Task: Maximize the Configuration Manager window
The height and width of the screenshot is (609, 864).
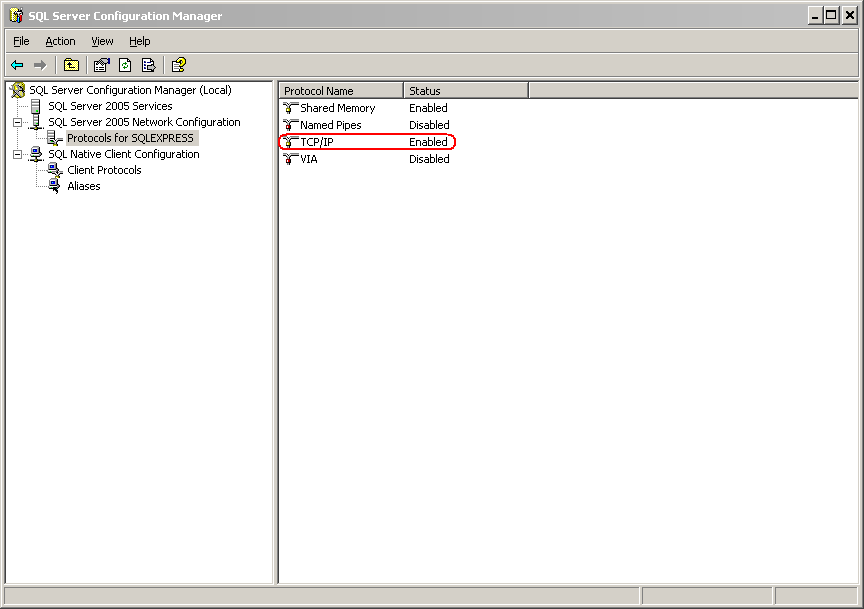Action: point(831,15)
